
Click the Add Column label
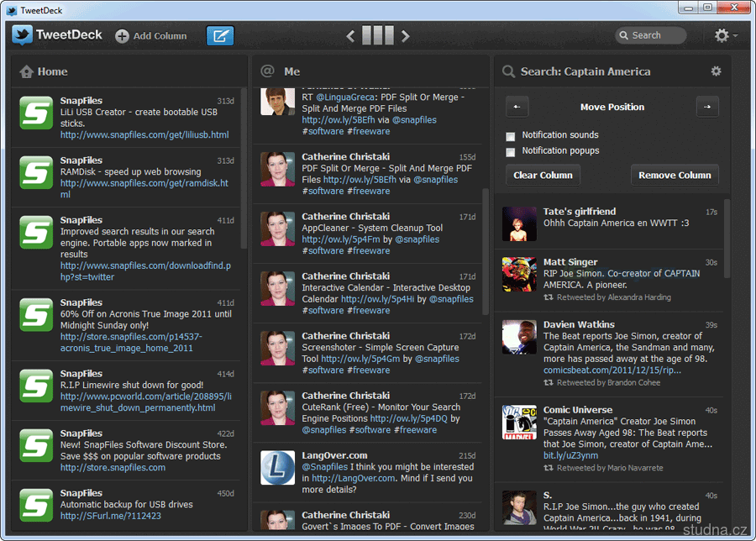160,36
